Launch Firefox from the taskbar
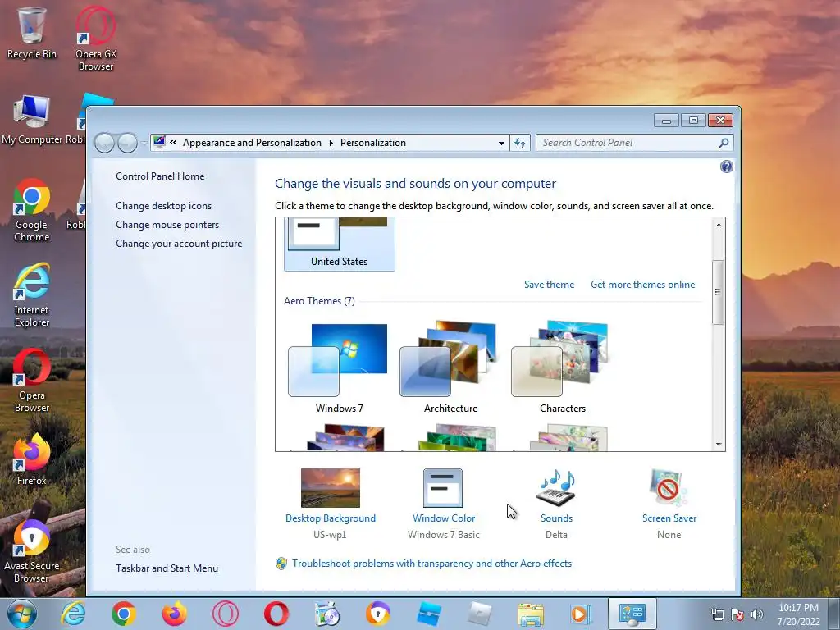This screenshot has width=840, height=630. click(x=175, y=614)
